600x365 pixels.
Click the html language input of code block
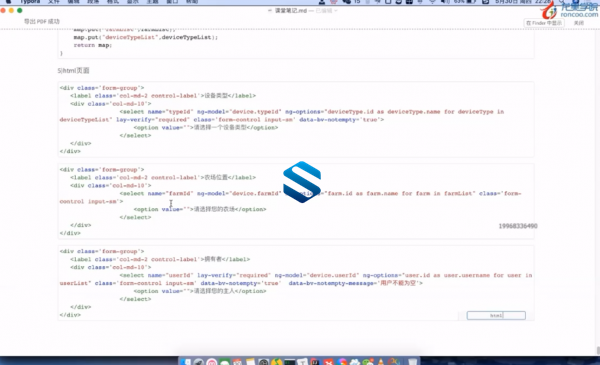click(x=496, y=315)
